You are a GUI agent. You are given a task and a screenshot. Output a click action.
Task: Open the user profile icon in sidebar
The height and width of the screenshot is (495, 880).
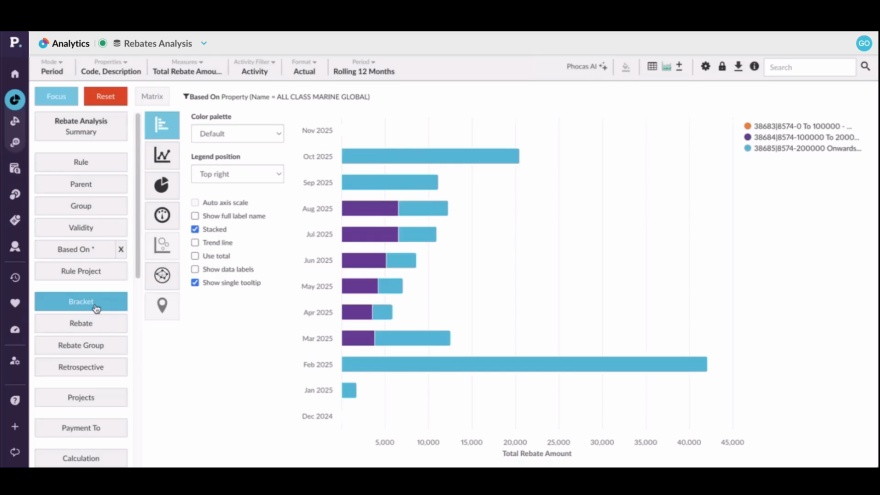(15, 246)
